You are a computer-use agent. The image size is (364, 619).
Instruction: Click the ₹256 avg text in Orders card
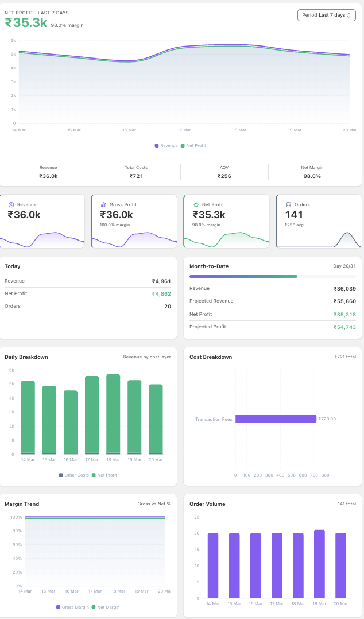294,225
